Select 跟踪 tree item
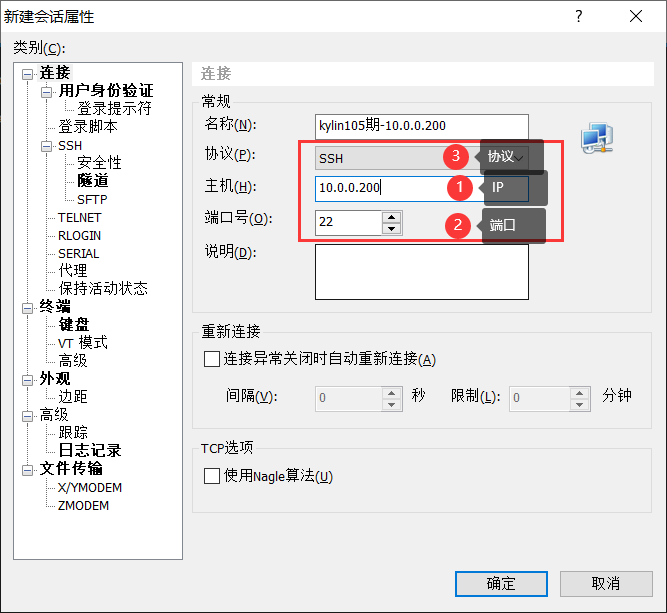 [x=73, y=433]
